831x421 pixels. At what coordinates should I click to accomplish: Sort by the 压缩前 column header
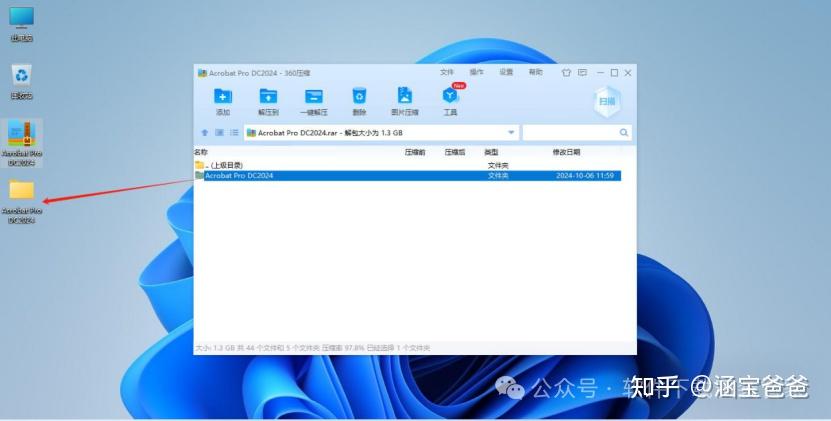[x=415, y=152]
